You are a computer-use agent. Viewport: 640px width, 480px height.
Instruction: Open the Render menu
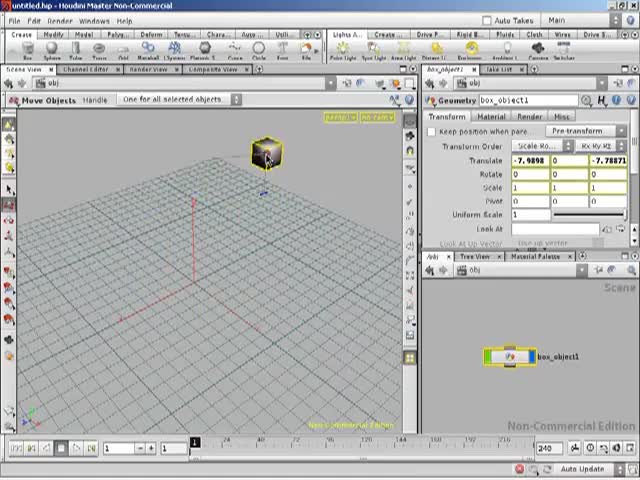(60, 21)
